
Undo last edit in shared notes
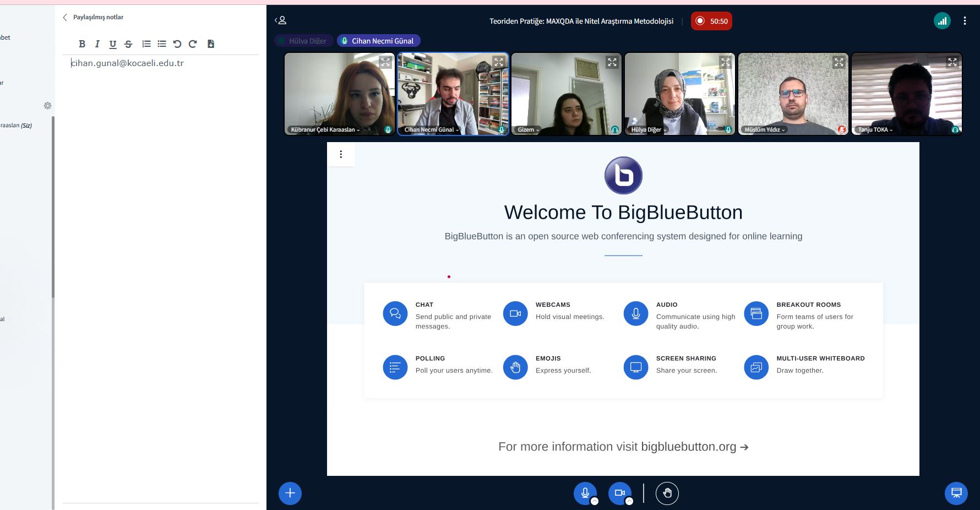177,44
